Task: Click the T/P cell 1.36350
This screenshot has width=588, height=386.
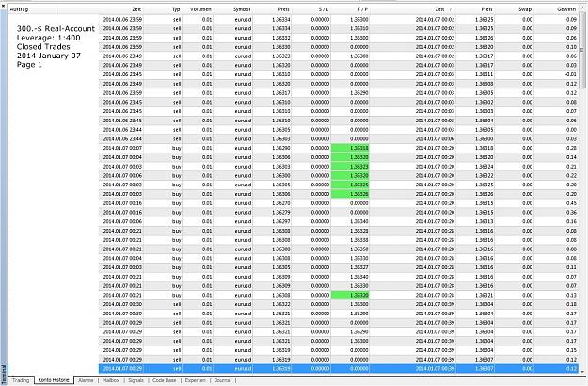Action: coord(350,249)
